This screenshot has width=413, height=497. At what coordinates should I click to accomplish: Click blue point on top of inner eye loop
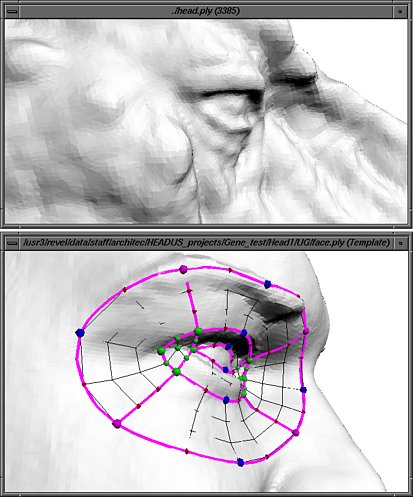(244, 332)
